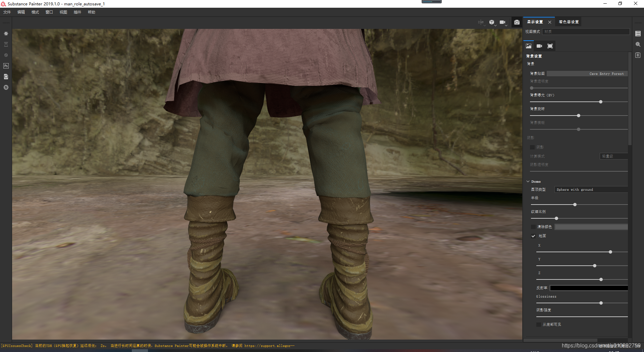The width and height of the screenshot is (644, 352).
Task: Restore down the Substance Painter window
Action: click(x=620, y=4)
